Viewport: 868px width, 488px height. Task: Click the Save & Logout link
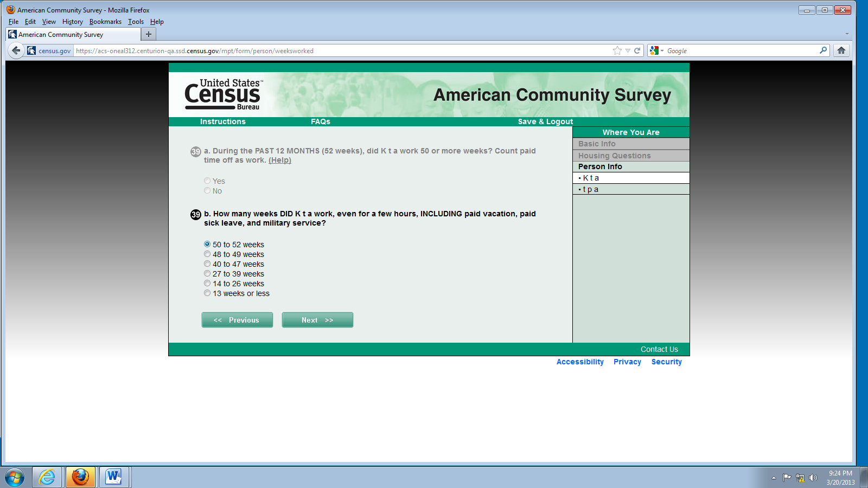(545, 121)
